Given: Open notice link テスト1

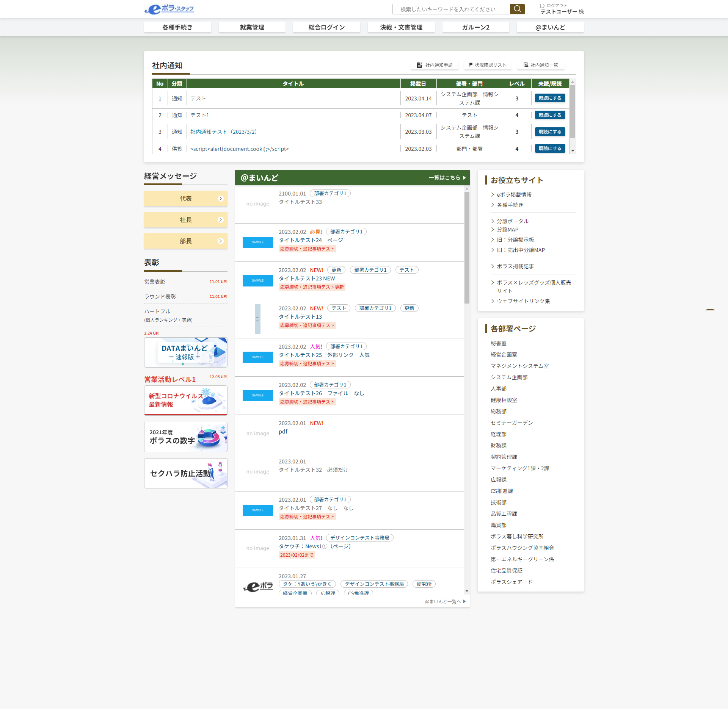Looking at the screenshot, I should coord(200,115).
